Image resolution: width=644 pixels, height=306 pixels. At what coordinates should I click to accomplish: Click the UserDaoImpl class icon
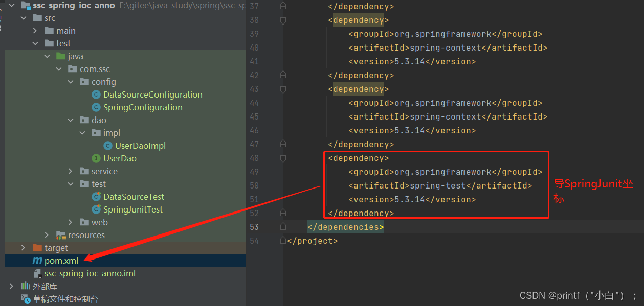coord(107,145)
